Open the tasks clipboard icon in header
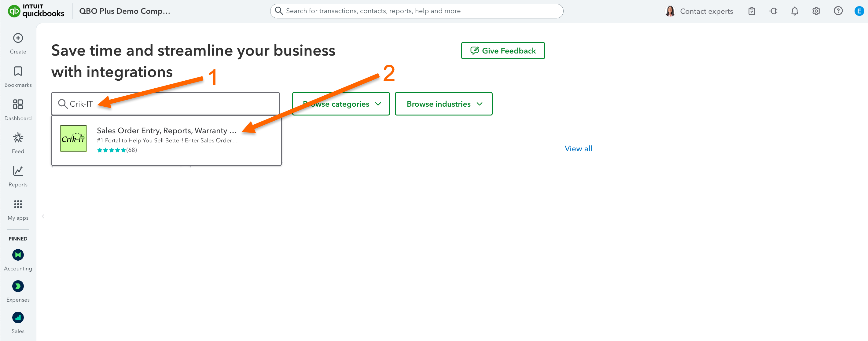This screenshot has width=868, height=341. (752, 11)
